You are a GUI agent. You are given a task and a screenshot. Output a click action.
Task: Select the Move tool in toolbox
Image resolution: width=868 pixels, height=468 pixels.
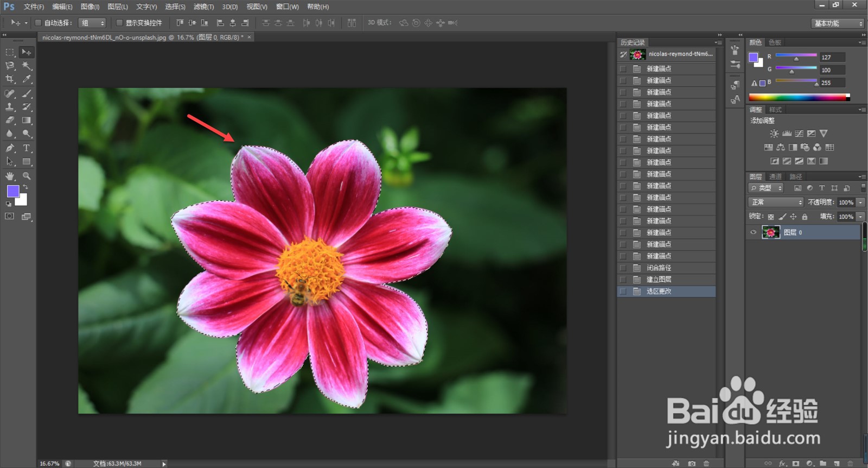point(26,52)
